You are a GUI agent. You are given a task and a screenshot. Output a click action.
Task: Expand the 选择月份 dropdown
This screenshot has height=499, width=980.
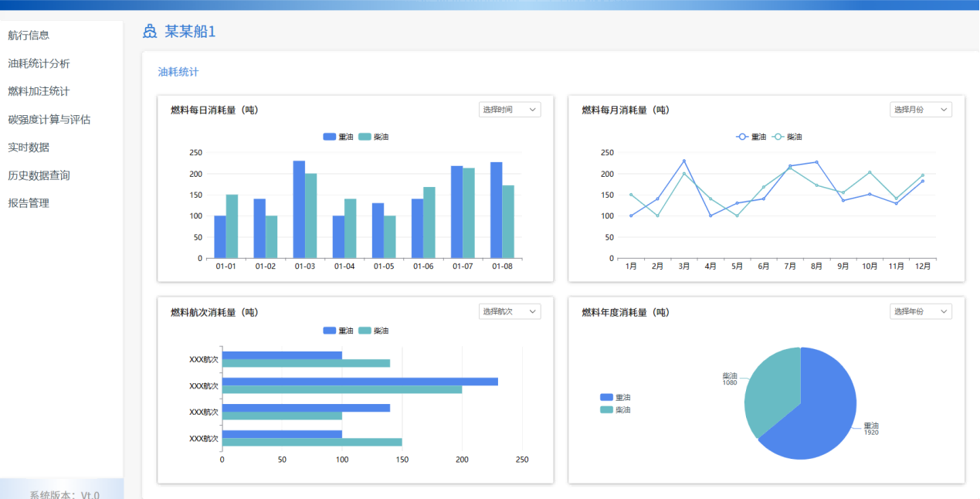coord(920,110)
